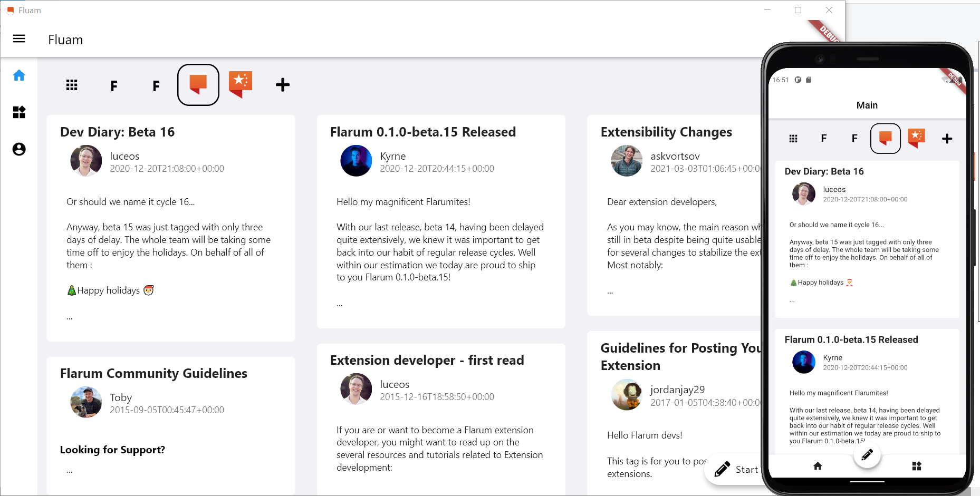This screenshot has height=496, width=980.
Task: Click timestamp 2015-12-16T18:58:50+00:00
Action: point(437,397)
